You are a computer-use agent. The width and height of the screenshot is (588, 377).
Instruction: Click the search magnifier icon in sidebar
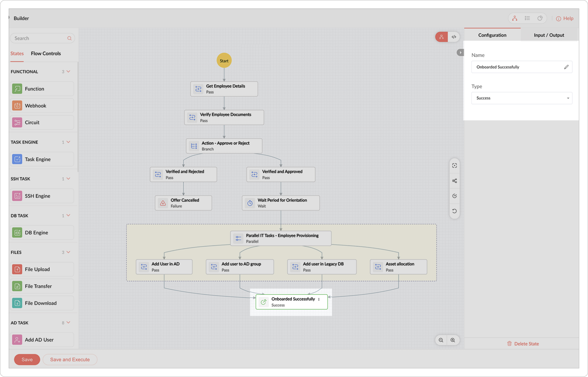coord(69,38)
